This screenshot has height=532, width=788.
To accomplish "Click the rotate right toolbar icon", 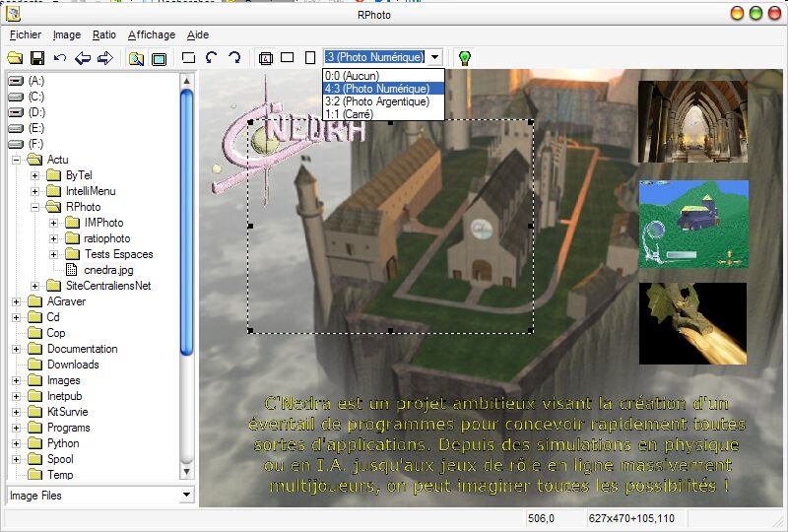I will pyautogui.click(x=234, y=58).
